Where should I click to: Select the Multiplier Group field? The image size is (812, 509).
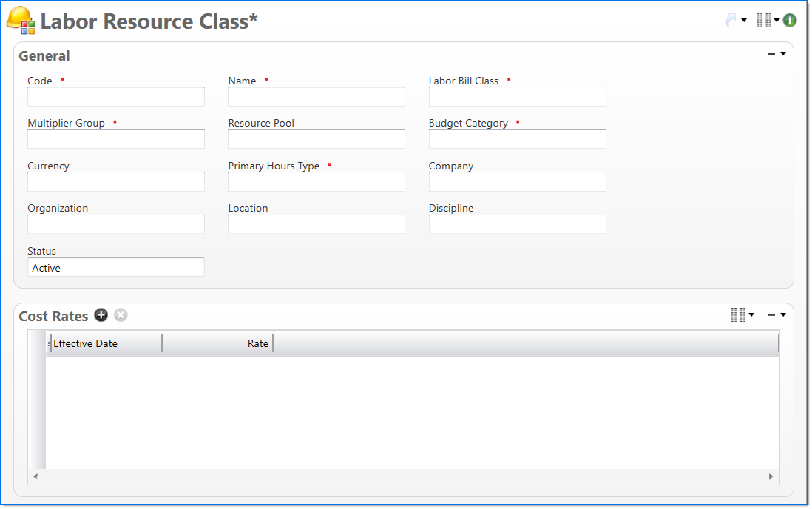tap(116, 139)
